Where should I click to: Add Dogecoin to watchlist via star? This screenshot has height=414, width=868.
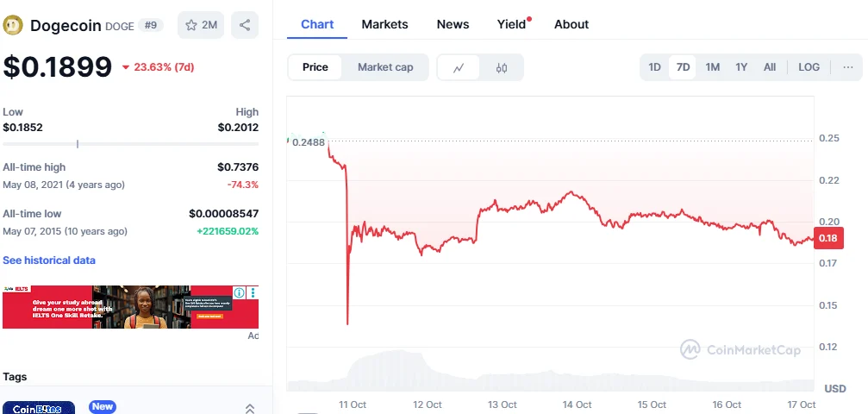[x=201, y=25]
